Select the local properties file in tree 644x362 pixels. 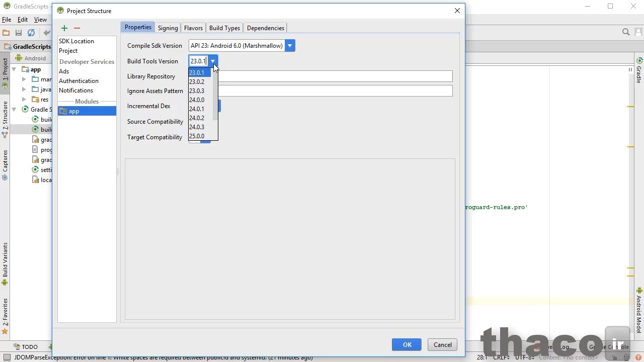(x=42, y=180)
